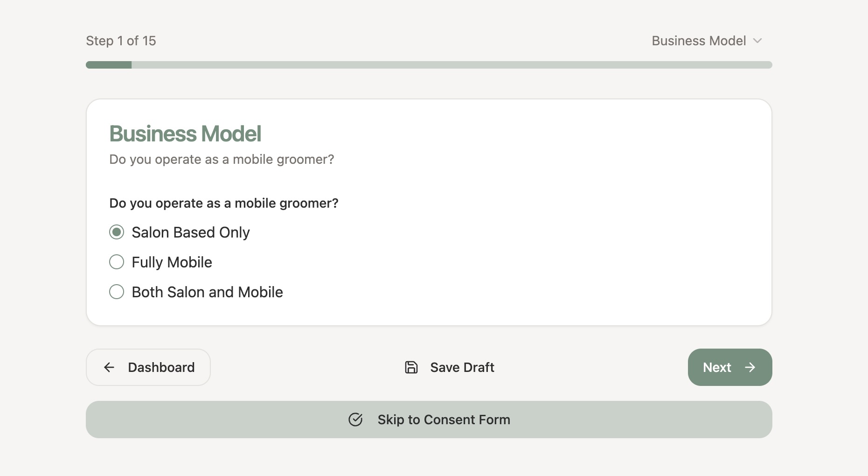Proceed with the Next button
The height and width of the screenshot is (476, 868).
(x=730, y=367)
